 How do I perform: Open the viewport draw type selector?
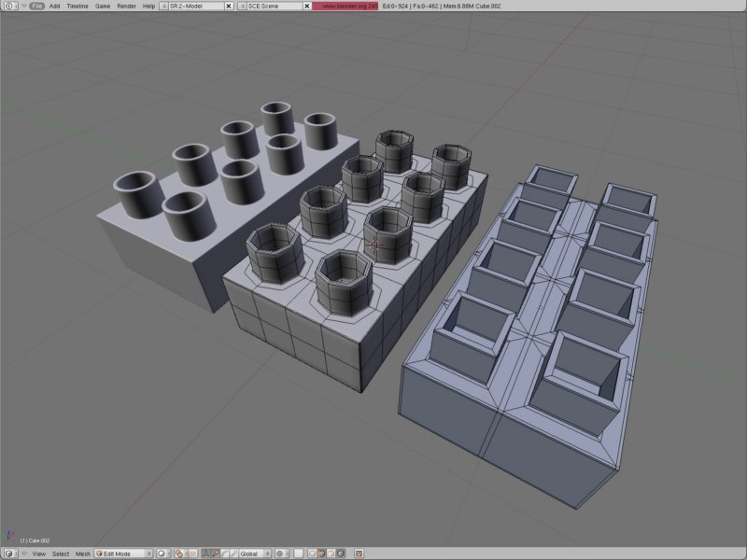(x=163, y=553)
